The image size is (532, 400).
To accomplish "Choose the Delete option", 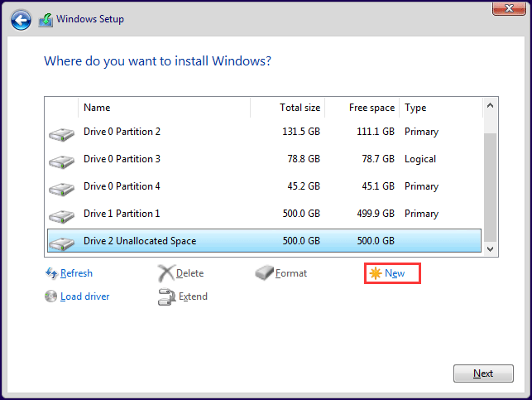I will tap(190, 273).
